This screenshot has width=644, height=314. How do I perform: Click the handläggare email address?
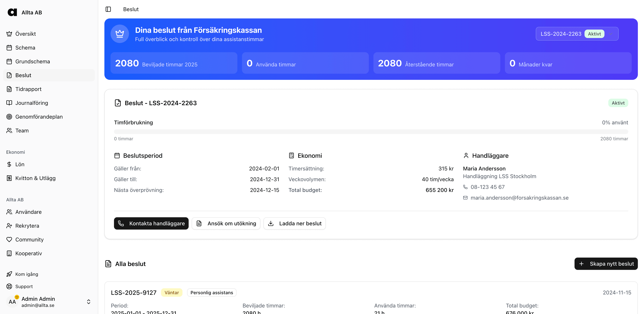519,198
